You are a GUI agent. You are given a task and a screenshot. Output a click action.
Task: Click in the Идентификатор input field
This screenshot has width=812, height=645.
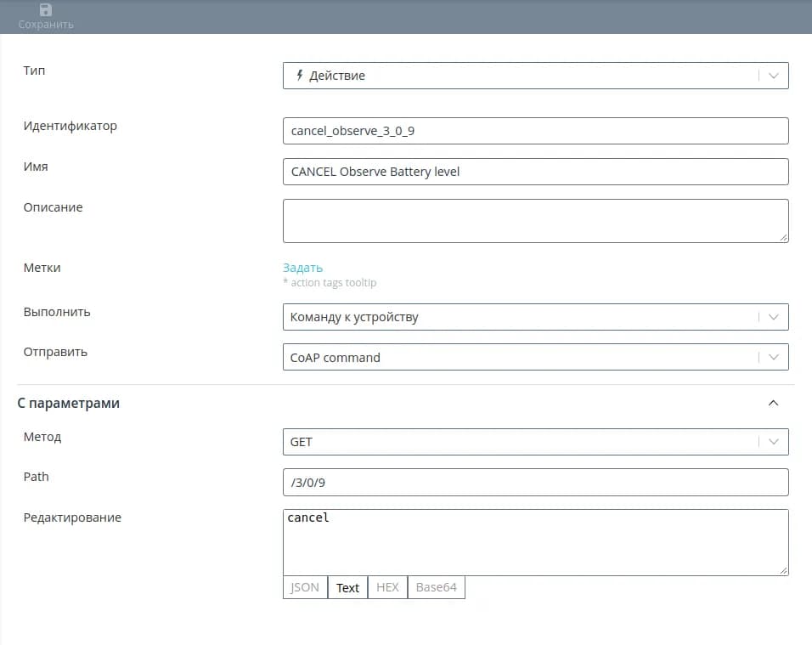coord(535,131)
